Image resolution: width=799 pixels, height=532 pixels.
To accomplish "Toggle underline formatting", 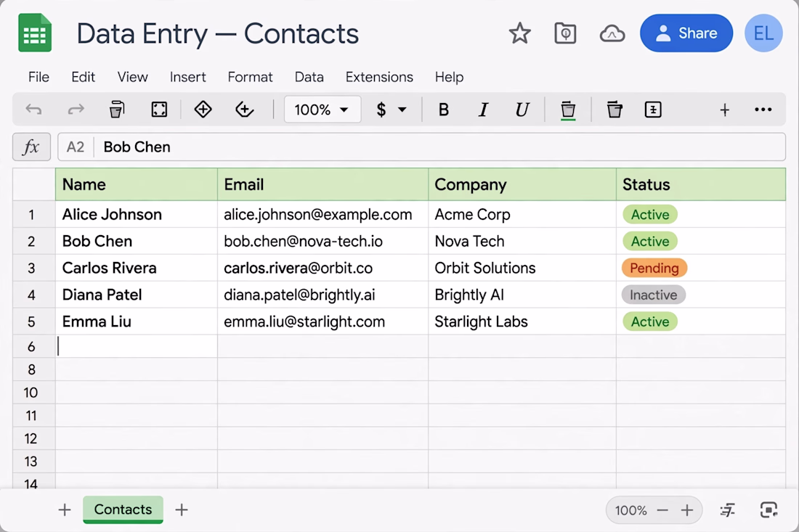I will pos(522,110).
